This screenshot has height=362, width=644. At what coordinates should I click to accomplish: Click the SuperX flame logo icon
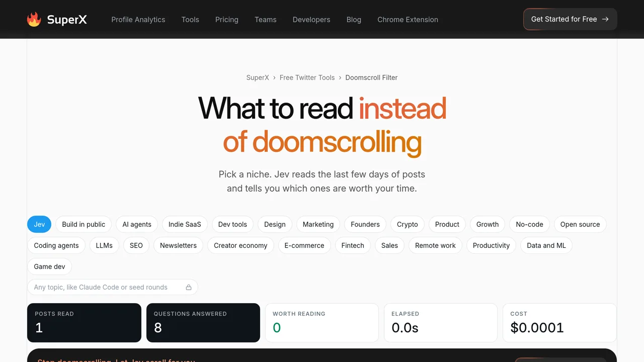click(34, 20)
